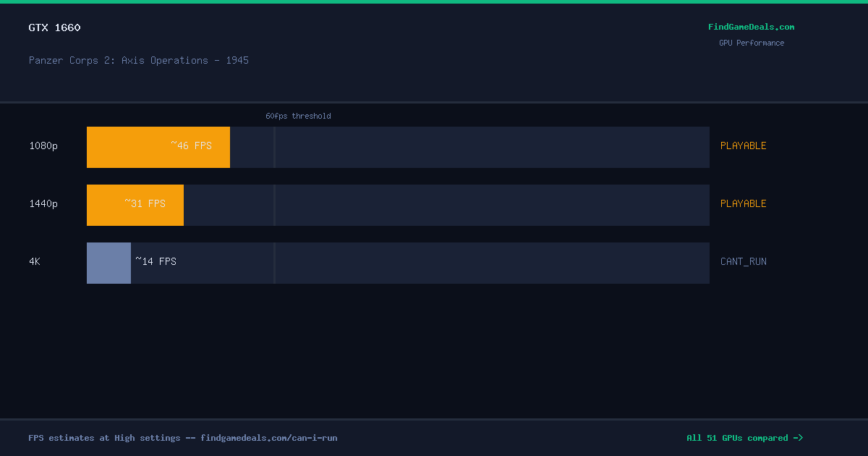Click the orange 1080p FPS bar

click(158, 147)
